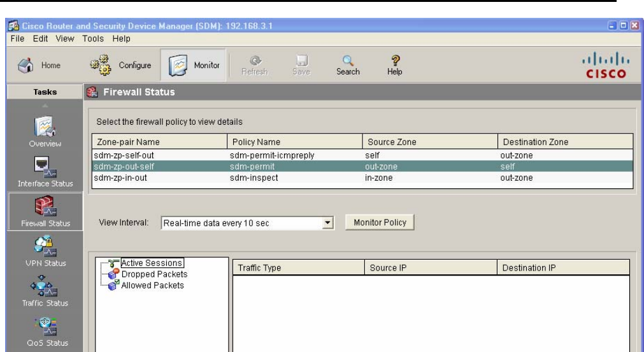Open Traffic Status task

(x=45, y=292)
